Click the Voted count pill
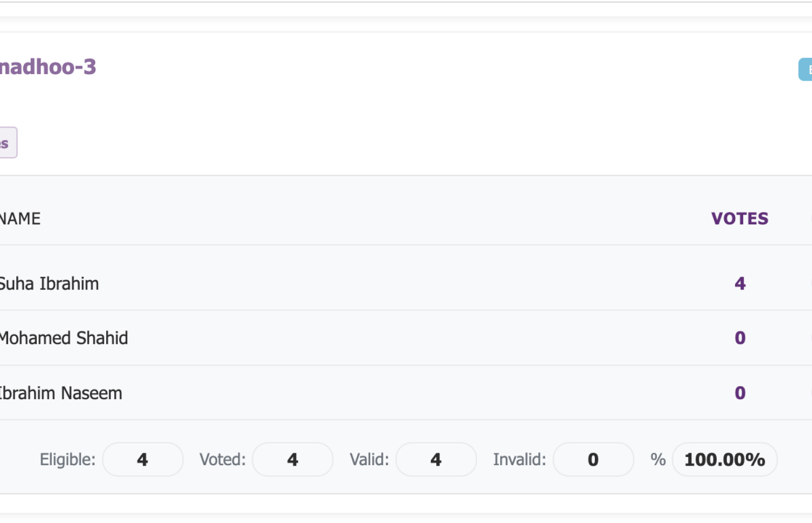Viewport: 812px width, 523px height. tap(292, 460)
